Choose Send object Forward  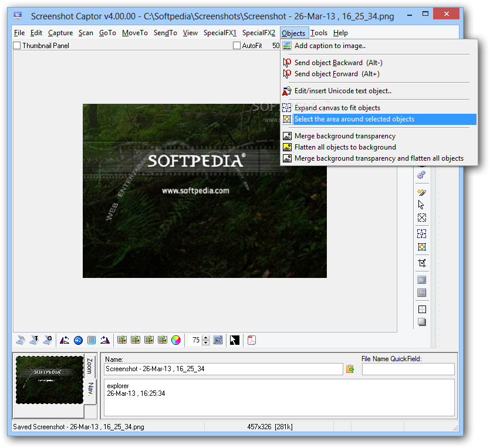pyautogui.click(x=379, y=74)
